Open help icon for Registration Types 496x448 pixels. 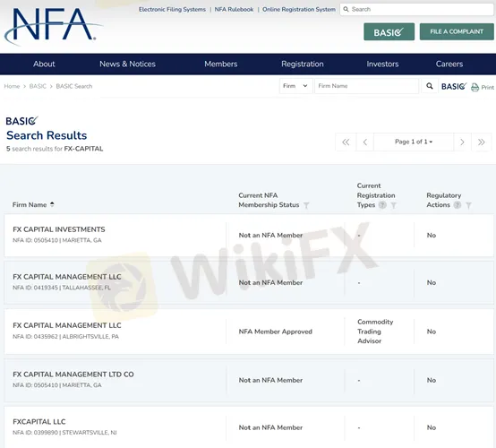[x=382, y=205]
